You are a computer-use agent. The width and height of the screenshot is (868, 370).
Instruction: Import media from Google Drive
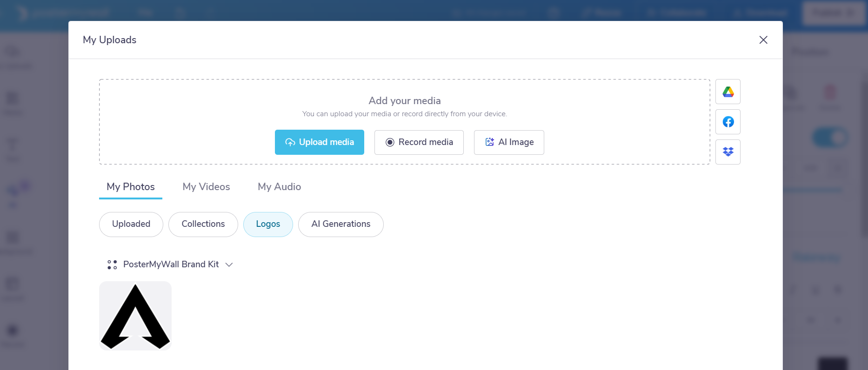click(x=728, y=92)
